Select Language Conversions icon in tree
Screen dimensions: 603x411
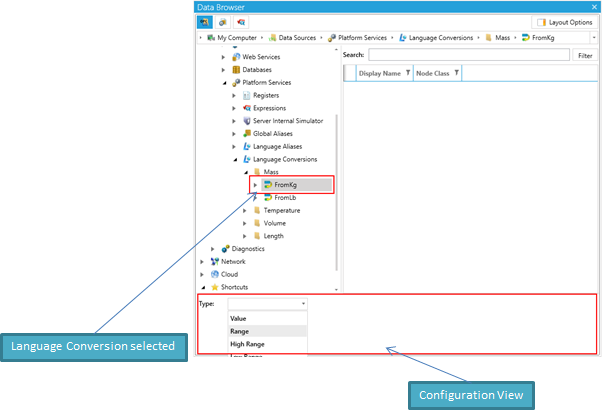247,159
